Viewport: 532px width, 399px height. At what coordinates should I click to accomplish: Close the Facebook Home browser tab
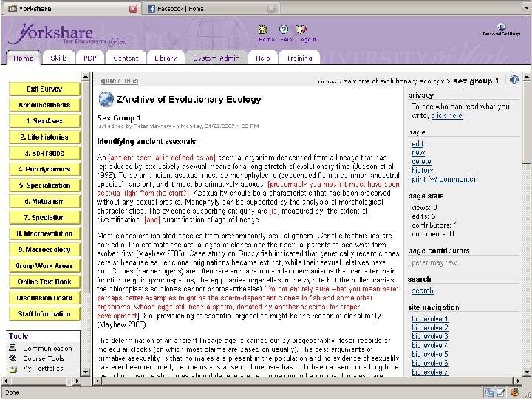pyautogui.click(x=271, y=9)
